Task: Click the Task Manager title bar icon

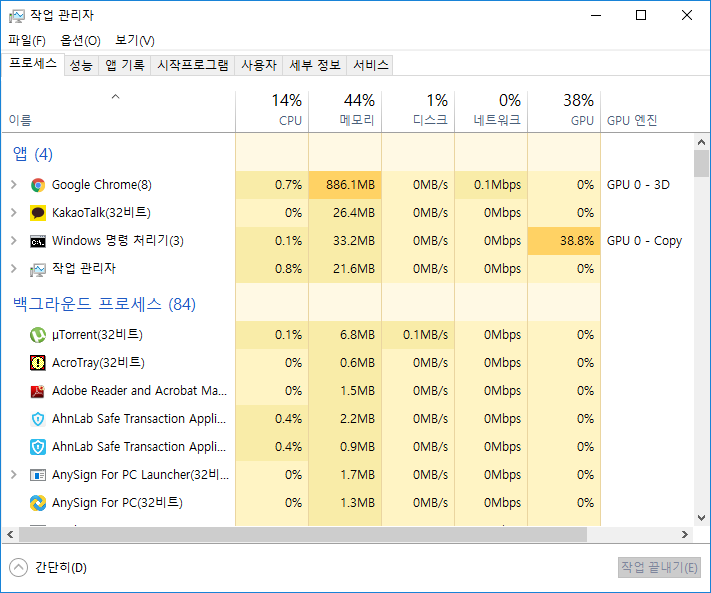Action: tap(16, 16)
